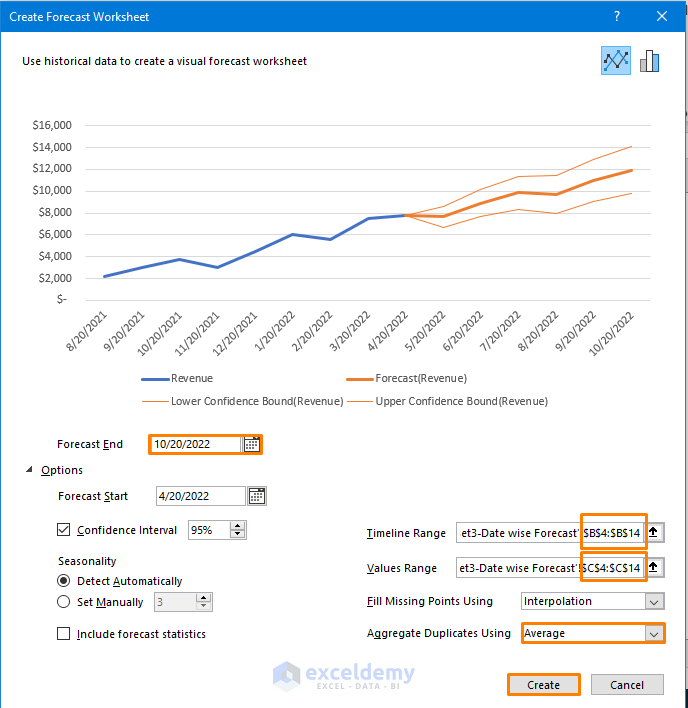Switch to the column chart type icon
688x708 pixels.
pos(650,61)
